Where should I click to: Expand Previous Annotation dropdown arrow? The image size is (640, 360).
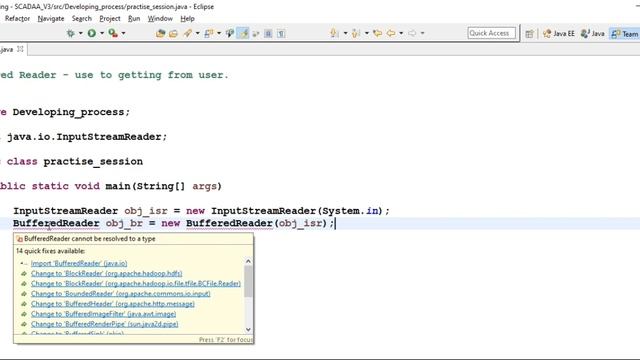tap(367, 33)
